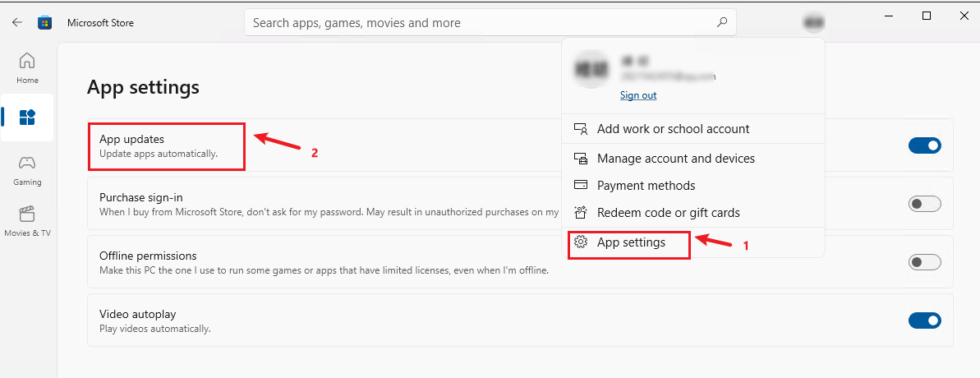This screenshot has height=378, width=980.
Task: Click the Purchase sign-in label
Action: pyautogui.click(x=140, y=197)
